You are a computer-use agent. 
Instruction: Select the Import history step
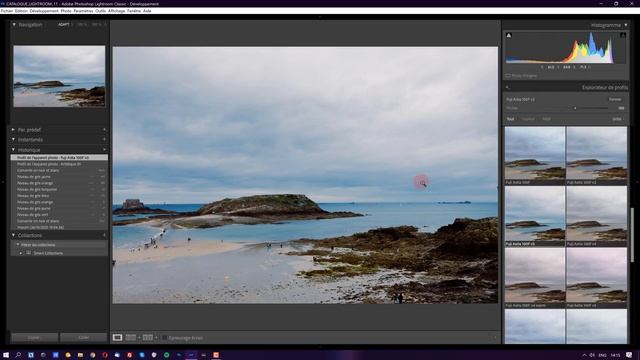[59, 227]
